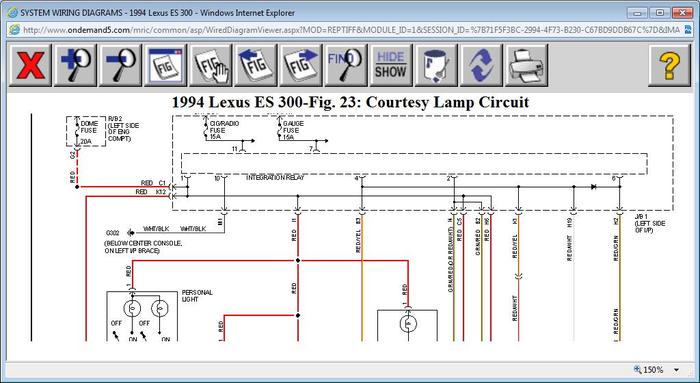
Task: Click the RED K12 connector label
Action: 151,192
